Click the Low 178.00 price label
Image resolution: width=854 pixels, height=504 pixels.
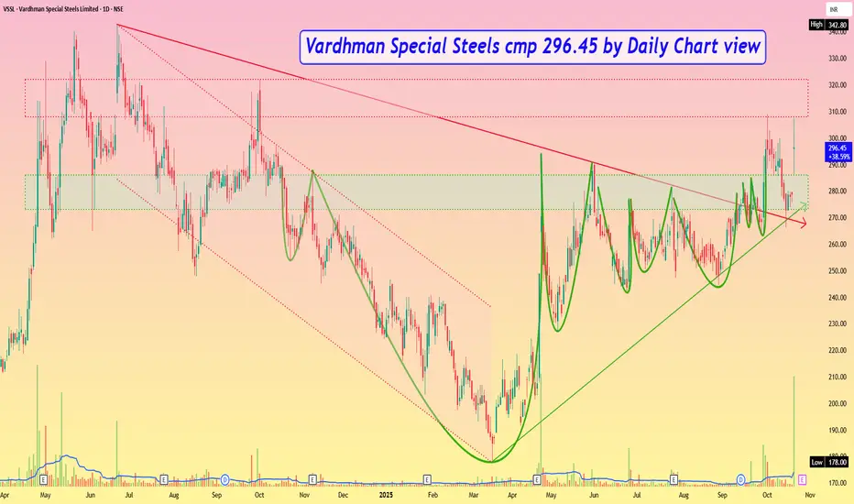click(829, 462)
